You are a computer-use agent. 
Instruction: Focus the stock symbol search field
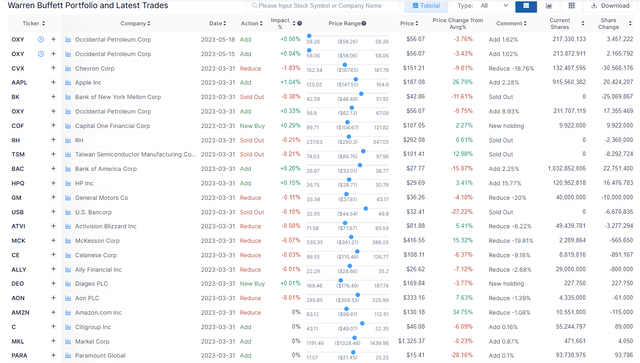[x=322, y=6]
